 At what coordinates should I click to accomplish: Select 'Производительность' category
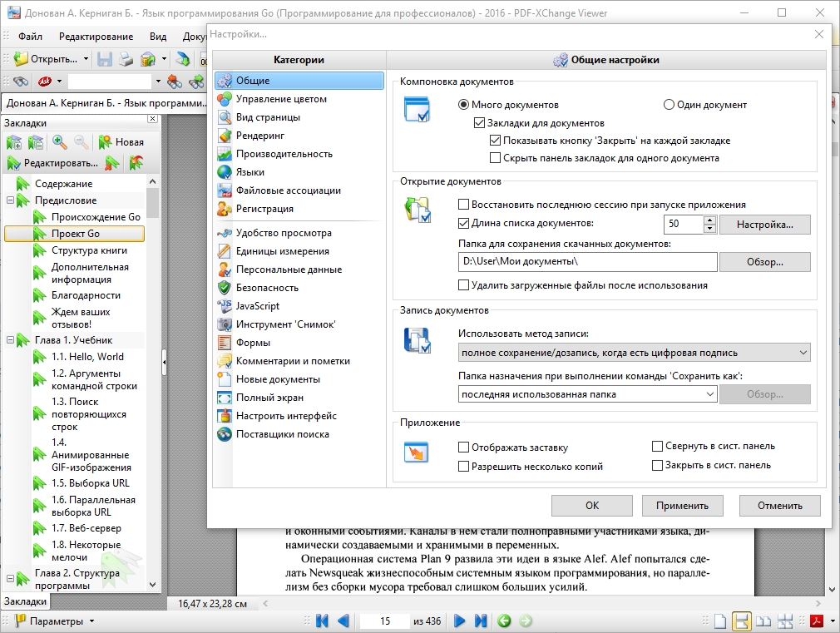click(x=299, y=154)
